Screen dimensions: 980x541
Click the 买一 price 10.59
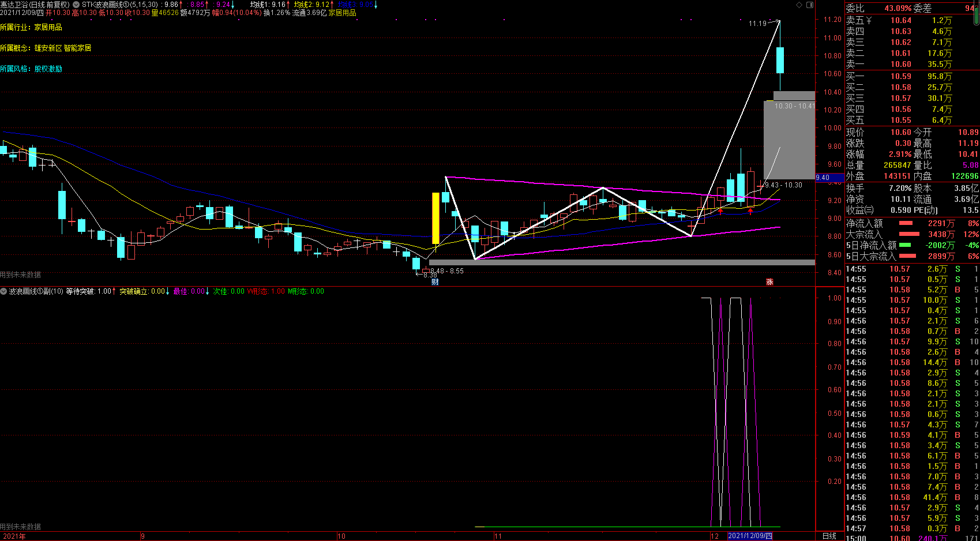tap(900, 77)
